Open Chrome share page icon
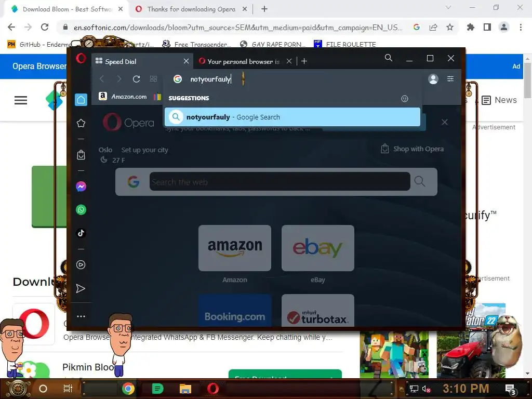 433,27
